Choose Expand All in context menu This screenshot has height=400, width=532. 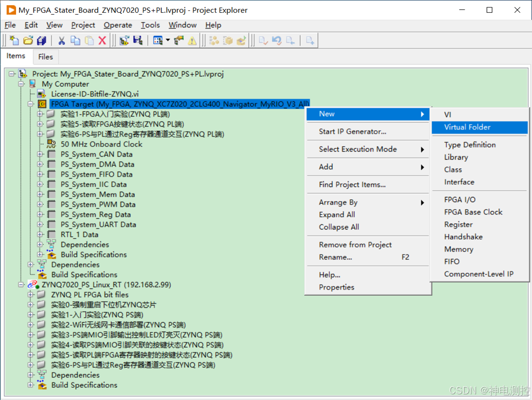pyautogui.click(x=368, y=214)
